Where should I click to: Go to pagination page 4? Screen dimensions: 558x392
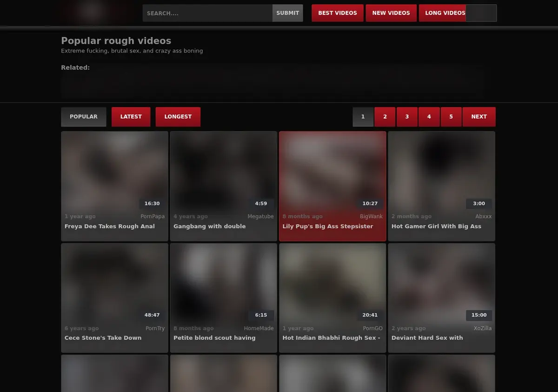click(429, 117)
